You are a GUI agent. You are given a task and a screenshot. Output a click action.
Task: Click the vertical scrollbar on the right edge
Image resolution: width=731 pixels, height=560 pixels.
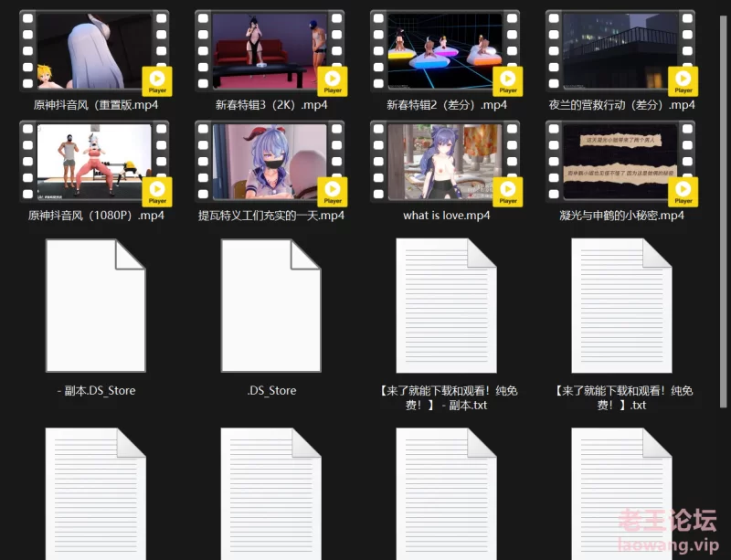point(723,212)
